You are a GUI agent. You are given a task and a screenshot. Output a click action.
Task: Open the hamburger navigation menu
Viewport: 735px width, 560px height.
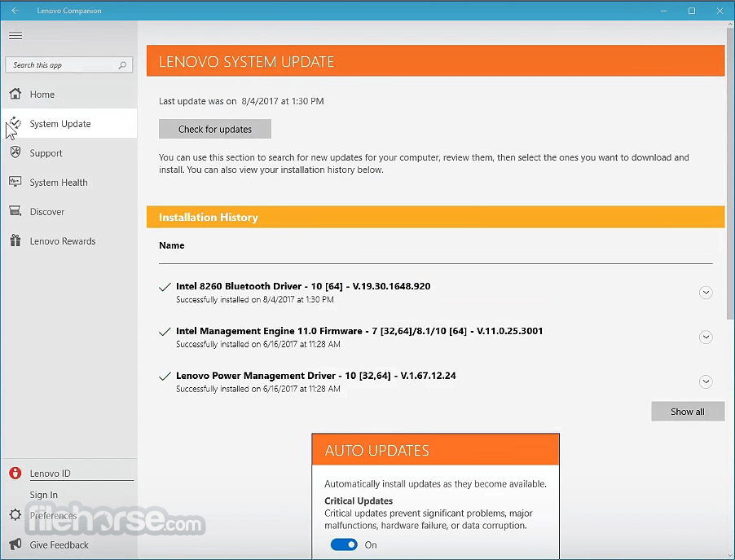pyautogui.click(x=15, y=36)
